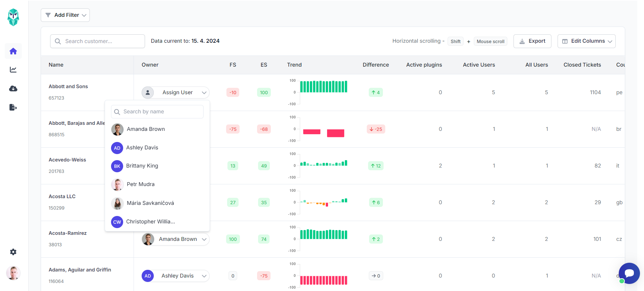Open the settings gear icon
The height and width of the screenshot is (291, 644).
(13, 252)
